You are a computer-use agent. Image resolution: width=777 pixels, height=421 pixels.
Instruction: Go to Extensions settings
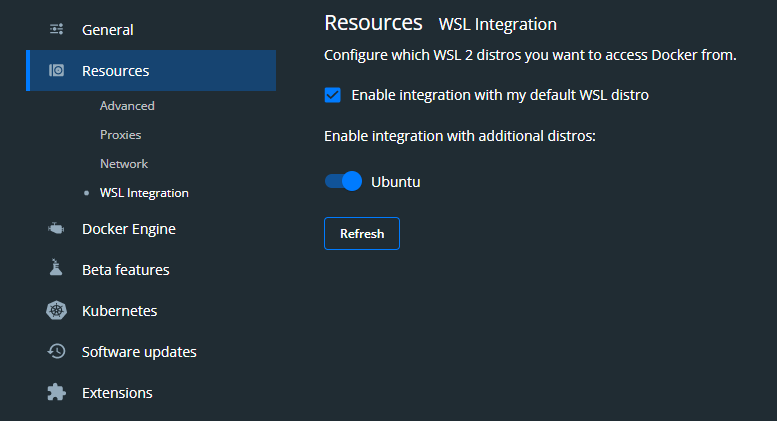117,393
